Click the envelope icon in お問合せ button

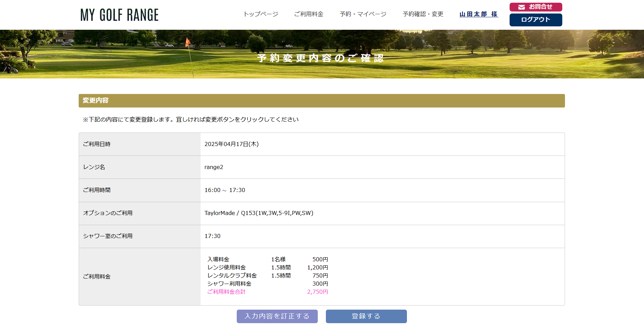pyautogui.click(x=521, y=7)
